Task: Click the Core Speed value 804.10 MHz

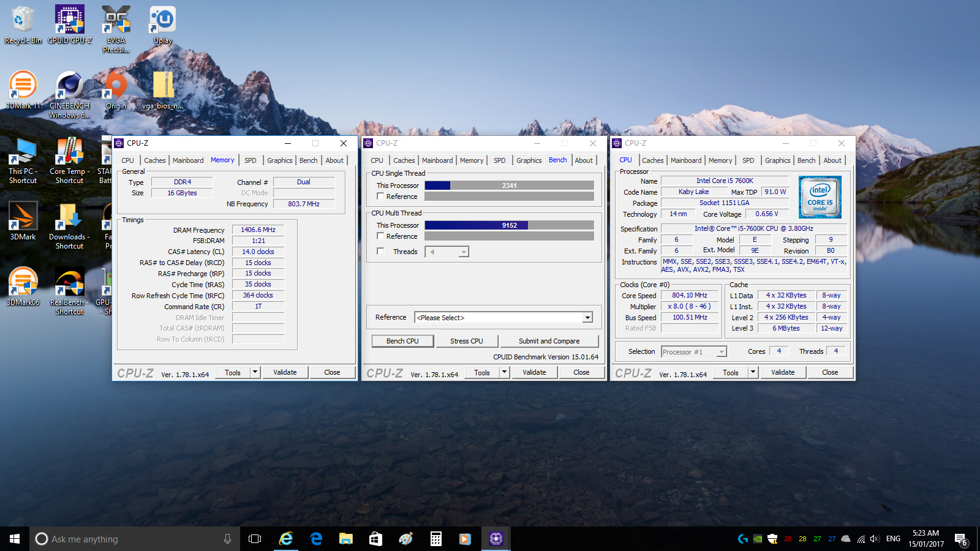Action: (x=690, y=295)
